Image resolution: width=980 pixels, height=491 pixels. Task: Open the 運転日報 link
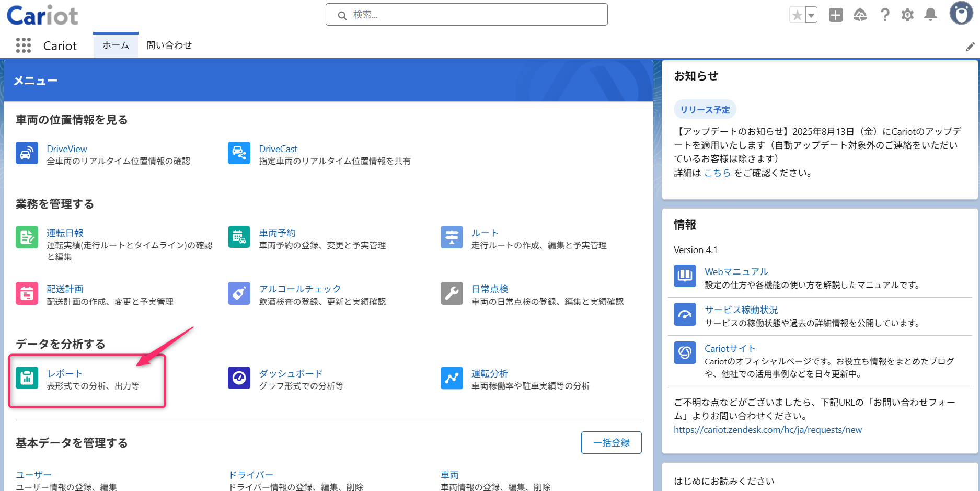click(x=65, y=233)
